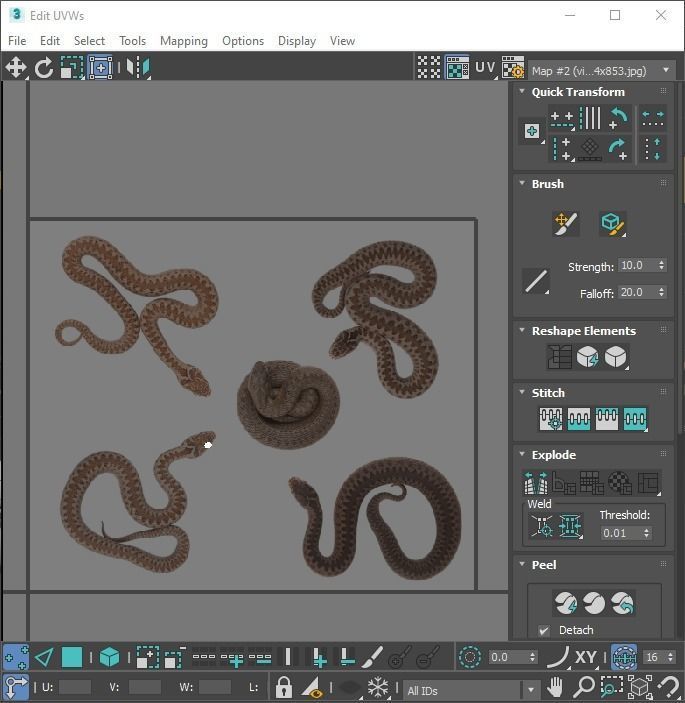Viewport: 685px width, 703px height.
Task: Collapse the Reshape Elements rollout
Action: (x=522, y=330)
